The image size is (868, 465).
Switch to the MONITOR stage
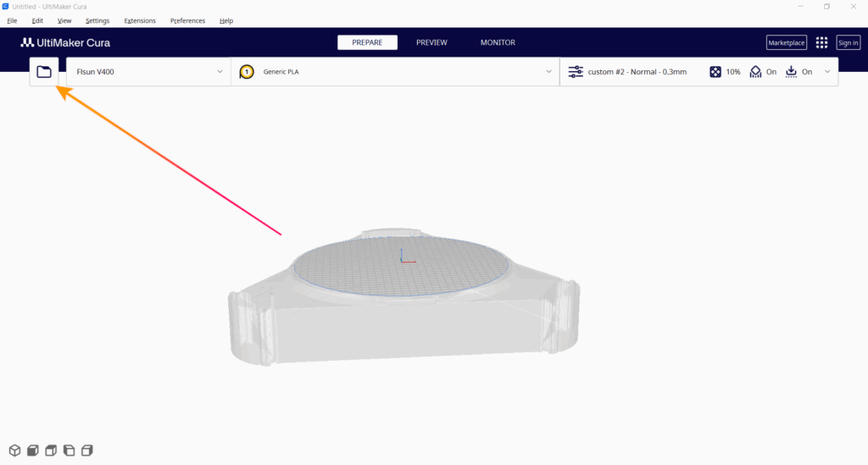(498, 42)
